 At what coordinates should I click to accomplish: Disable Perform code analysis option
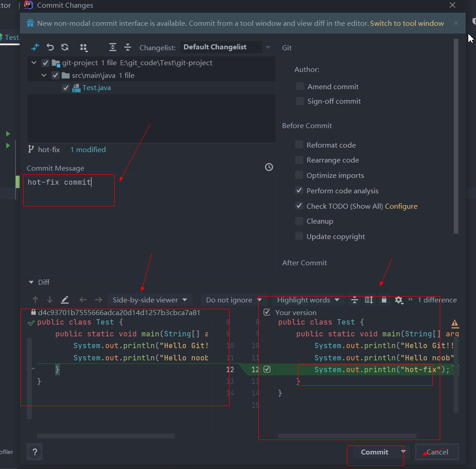(299, 191)
